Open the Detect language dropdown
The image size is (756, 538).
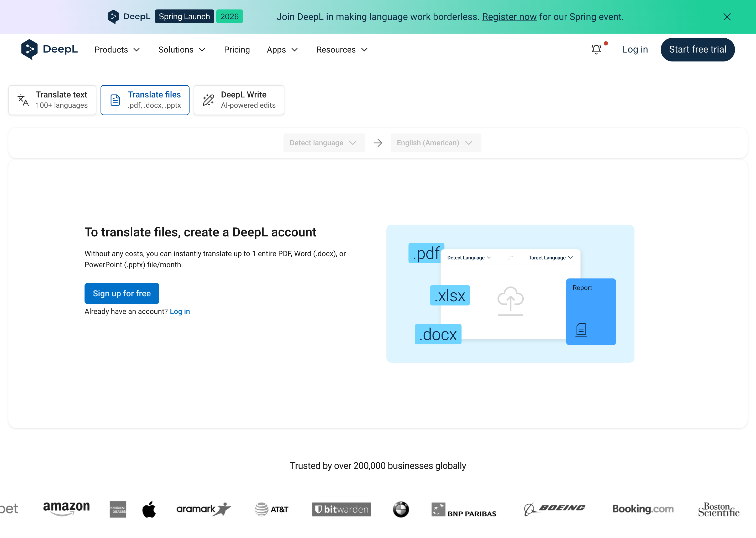click(x=324, y=143)
